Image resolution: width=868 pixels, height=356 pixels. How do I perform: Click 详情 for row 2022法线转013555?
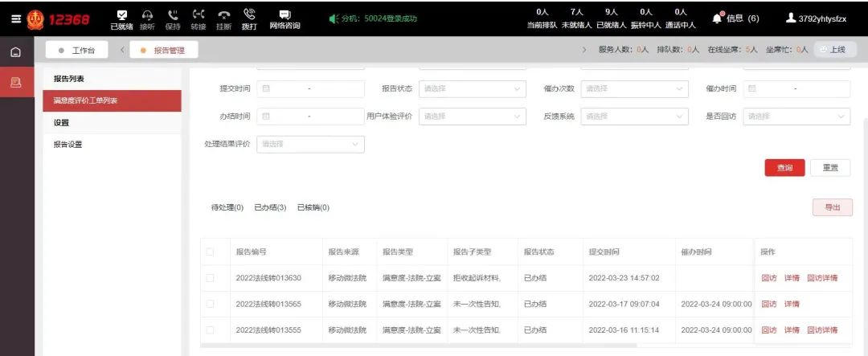(792, 330)
